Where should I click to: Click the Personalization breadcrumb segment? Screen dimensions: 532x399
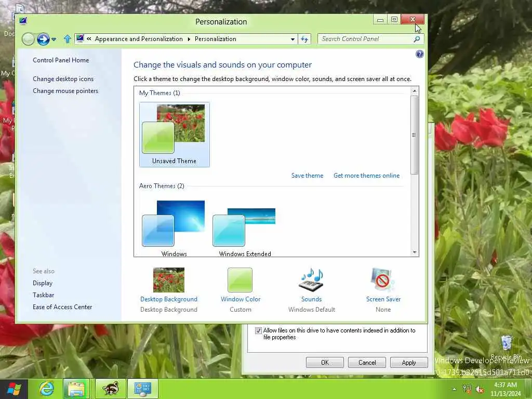[x=216, y=39]
